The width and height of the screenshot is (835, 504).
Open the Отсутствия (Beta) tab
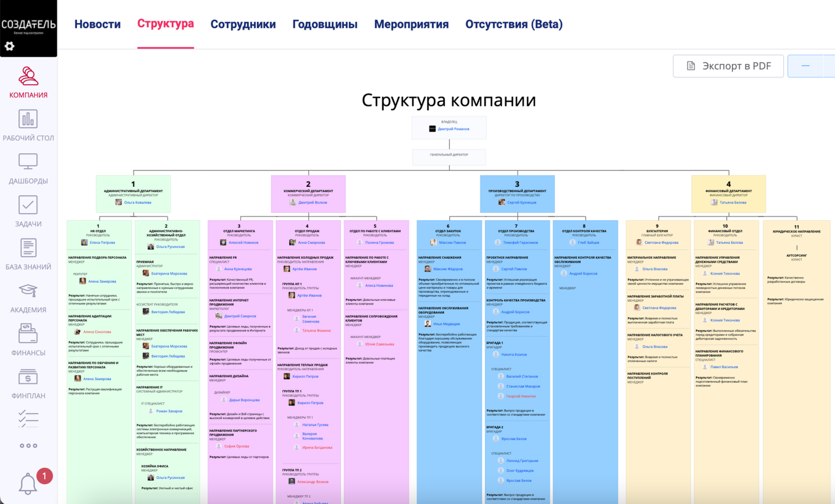coord(514,24)
